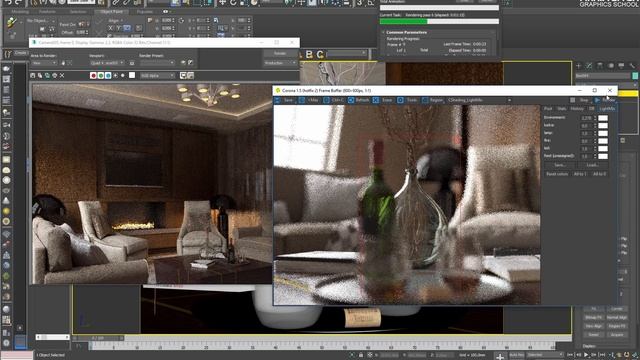The height and width of the screenshot is (360, 640).
Task: Open the Display command panel tab
Action: coord(621,65)
